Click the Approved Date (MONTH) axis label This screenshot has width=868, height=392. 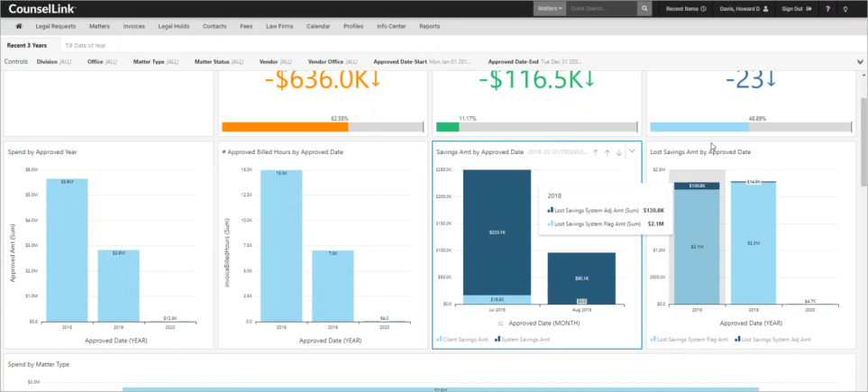click(x=544, y=323)
